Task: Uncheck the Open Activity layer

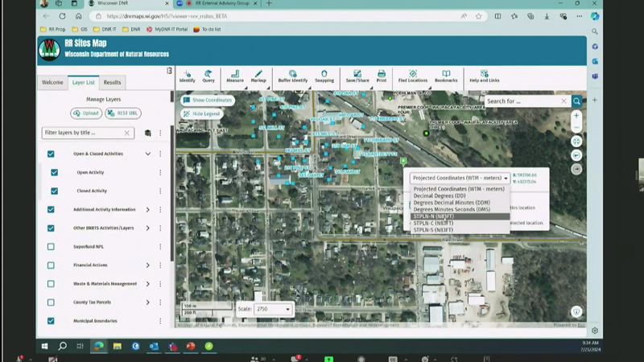Action: pos(54,172)
